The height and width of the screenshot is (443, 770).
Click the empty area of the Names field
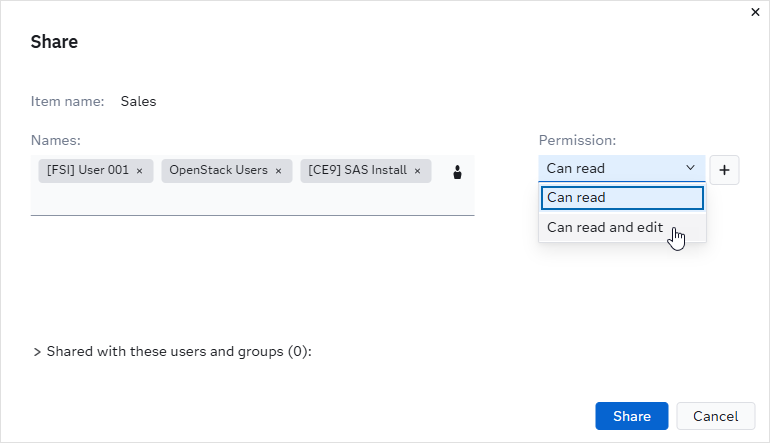[x=250, y=200]
